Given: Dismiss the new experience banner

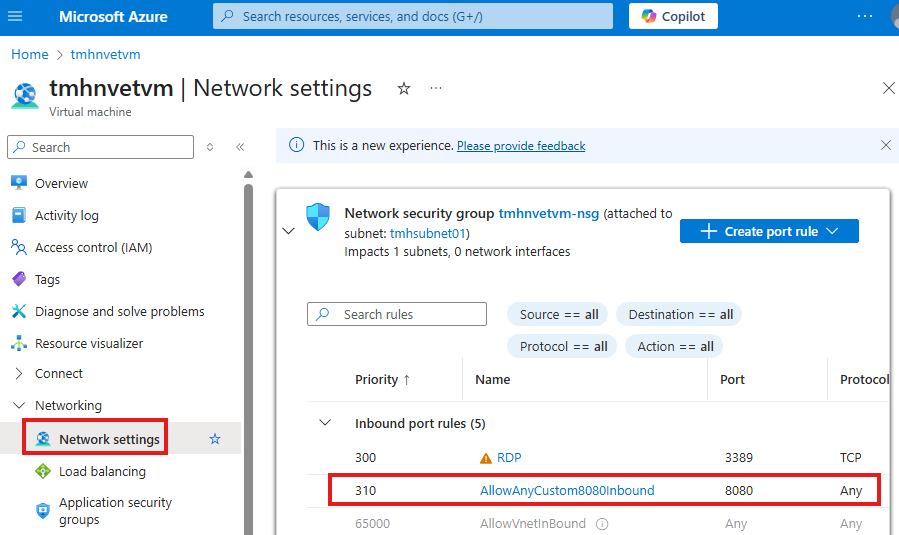Looking at the screenshot, I should click(x=886, y=145).
